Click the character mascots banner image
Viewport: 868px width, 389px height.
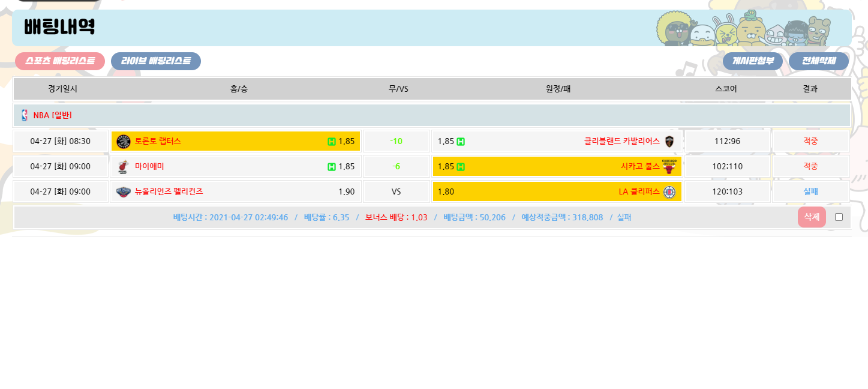[744, 28]
